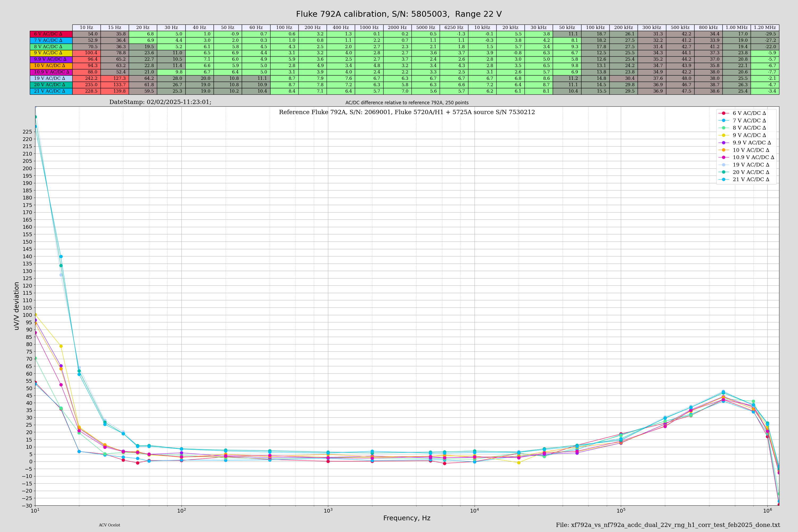Click the 'uV/V deviation' y-axis label
This screenshot has width=798, height=532.
coord(16,306)
